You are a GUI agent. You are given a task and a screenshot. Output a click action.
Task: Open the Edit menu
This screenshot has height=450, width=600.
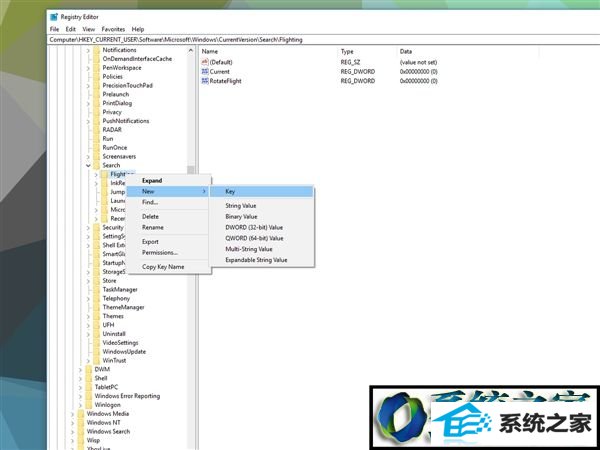[x=70, y=29]
